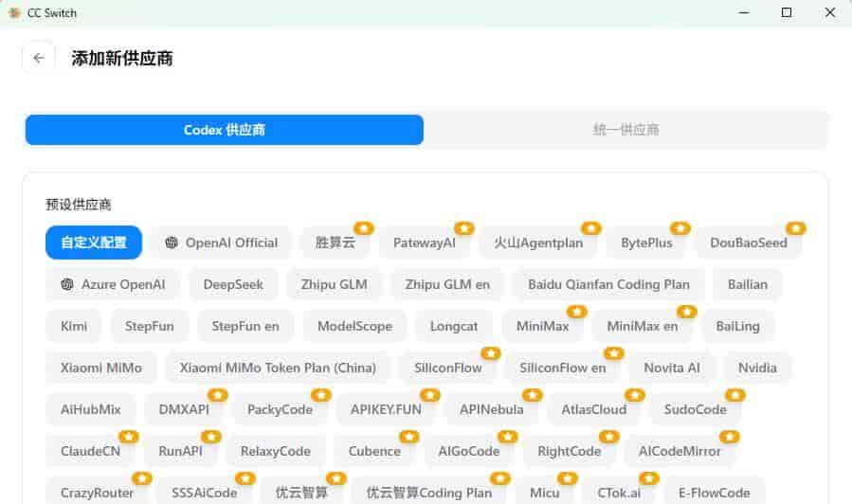Pick Micu provider preset
The height and width of the screenshot is (504, 852).
click(544, 492)
